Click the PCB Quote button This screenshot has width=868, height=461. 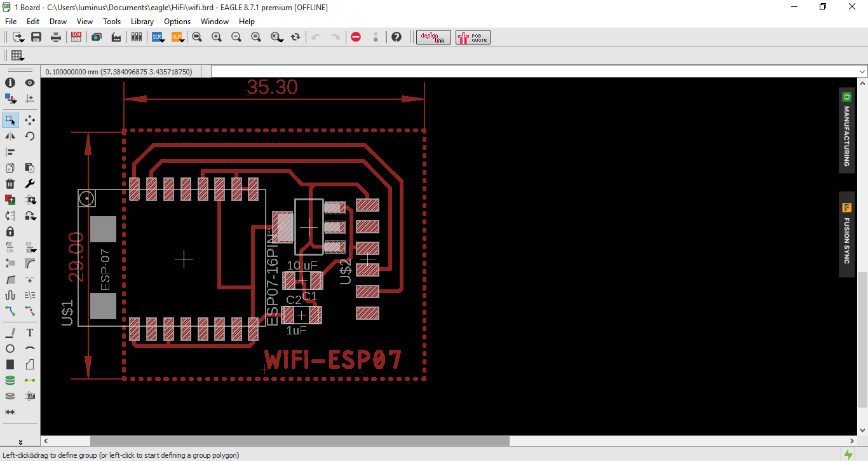[473, 37]
